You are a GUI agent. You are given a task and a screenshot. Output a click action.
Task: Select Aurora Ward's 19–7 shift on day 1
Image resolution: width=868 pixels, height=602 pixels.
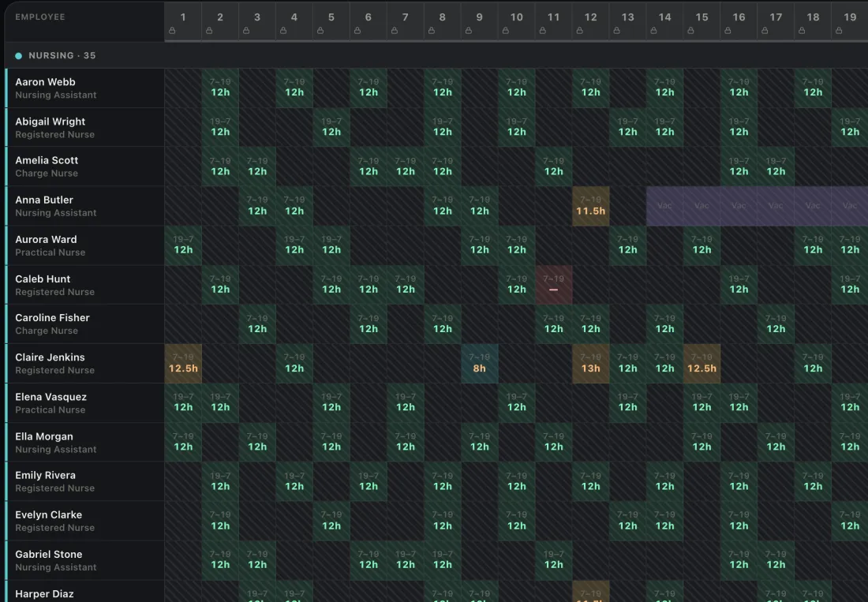(x=183, y=245)
